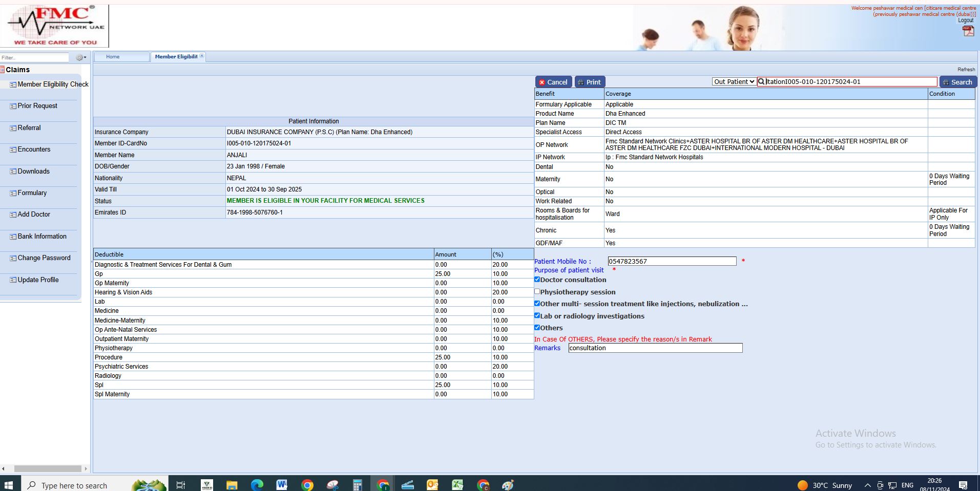Image resolution: width=980 pixels, height=491 pixels.
Task: Check the Physiotherapy session checkbox
Action: (537, 291)
